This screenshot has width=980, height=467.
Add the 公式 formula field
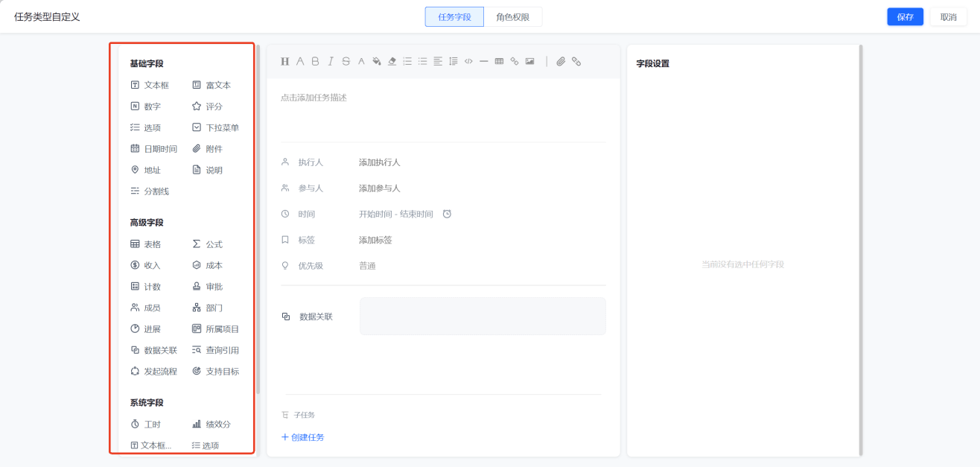click(x=207, y=244)
